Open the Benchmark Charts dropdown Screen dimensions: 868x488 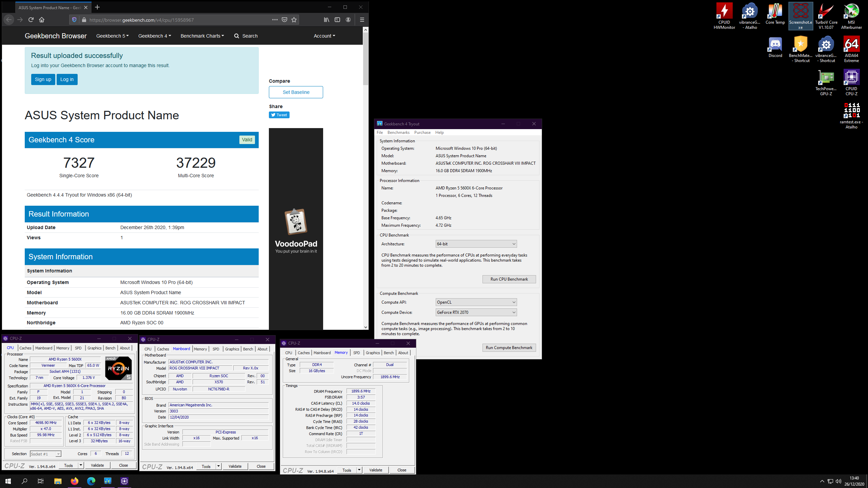pos(202,36)
